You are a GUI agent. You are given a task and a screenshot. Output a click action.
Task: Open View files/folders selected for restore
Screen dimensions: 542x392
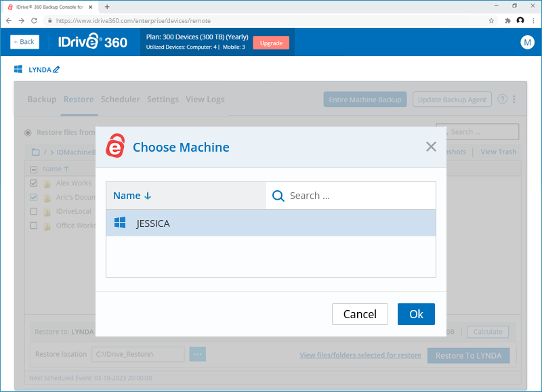click(360, 355)
